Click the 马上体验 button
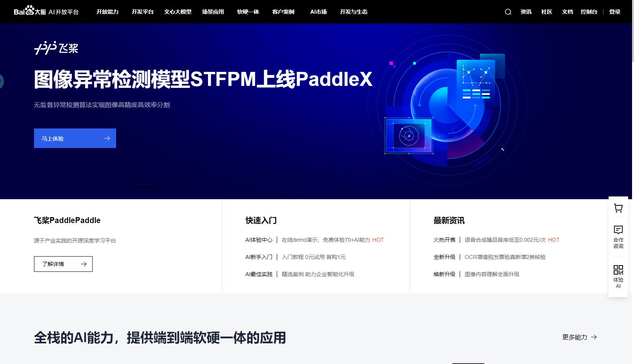 point(75,138)
